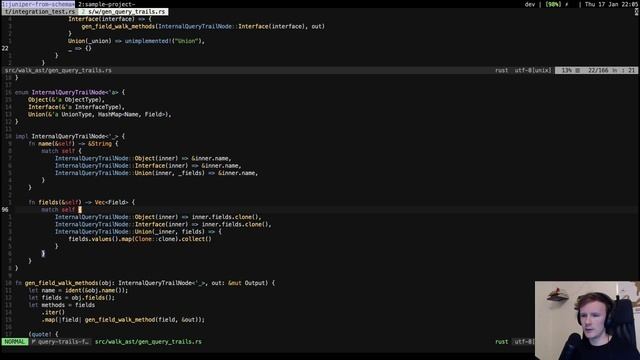640x360 pixels.
Task: Click the 'Object(&'a ObjectType),' line
Action: point(66,100)
